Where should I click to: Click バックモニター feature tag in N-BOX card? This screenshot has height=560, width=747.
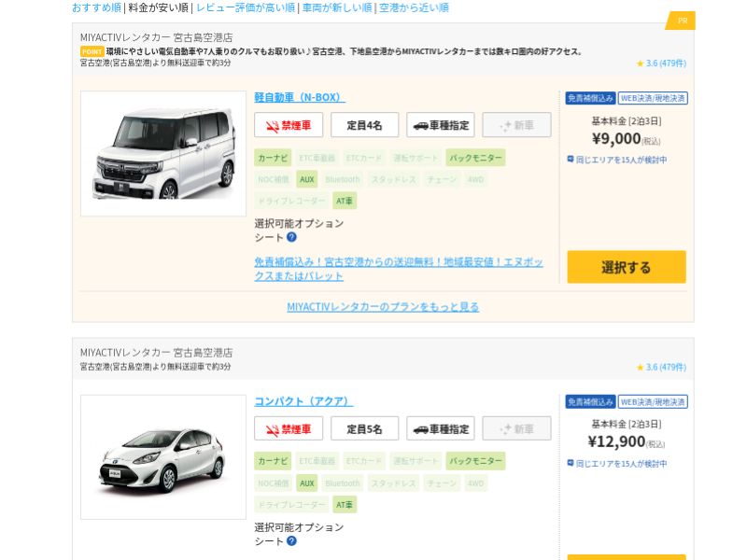click(x=475, y=158)
